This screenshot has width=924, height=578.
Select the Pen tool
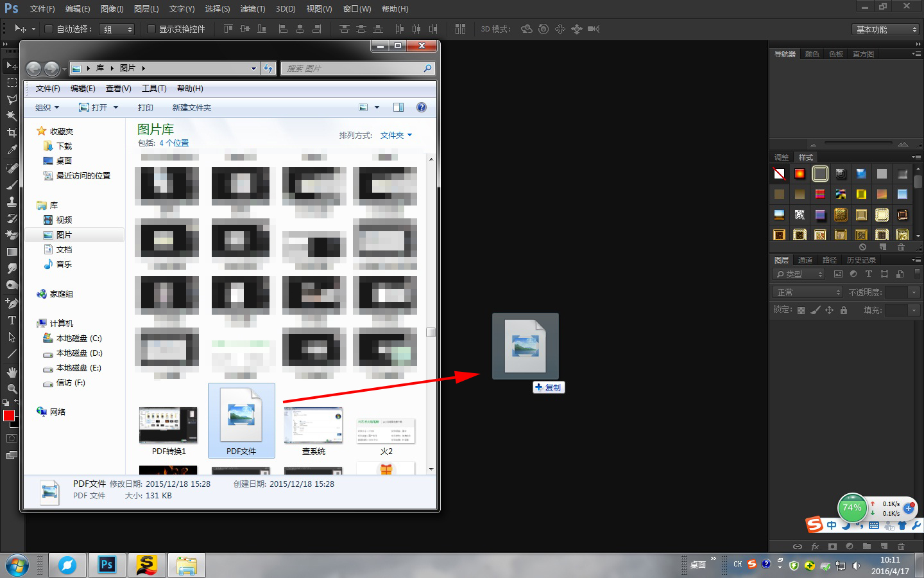(12, 303)
